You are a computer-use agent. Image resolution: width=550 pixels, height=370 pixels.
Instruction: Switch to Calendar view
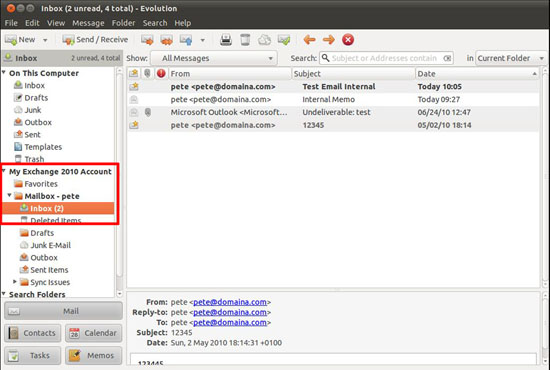(94, 333)
